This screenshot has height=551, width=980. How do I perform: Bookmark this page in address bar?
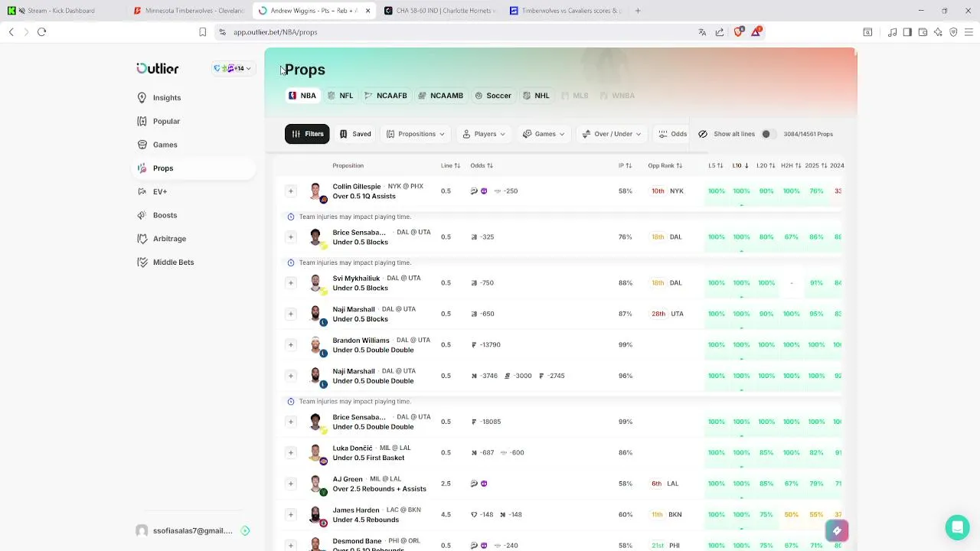tap(203, 32)
